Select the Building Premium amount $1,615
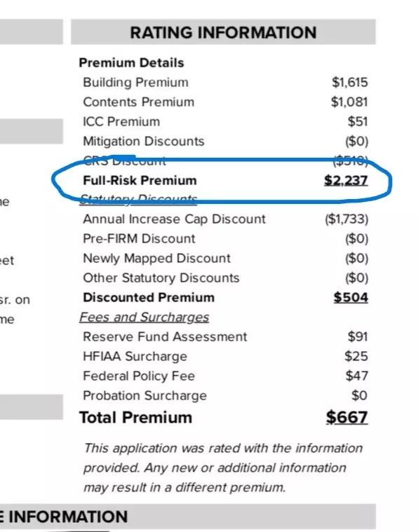 click(x=349, y=83)
